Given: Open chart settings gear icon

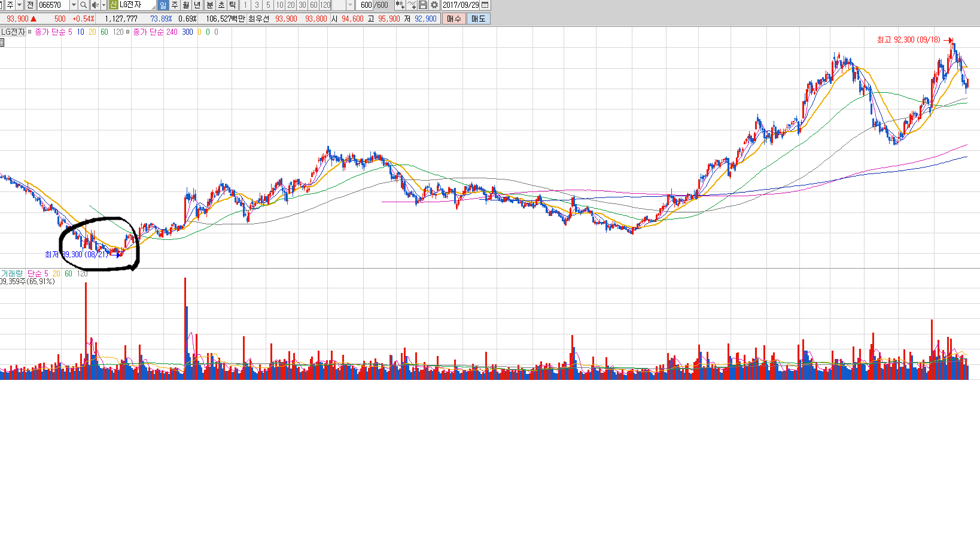Looking at the screenshot, I should pos(434,5).
